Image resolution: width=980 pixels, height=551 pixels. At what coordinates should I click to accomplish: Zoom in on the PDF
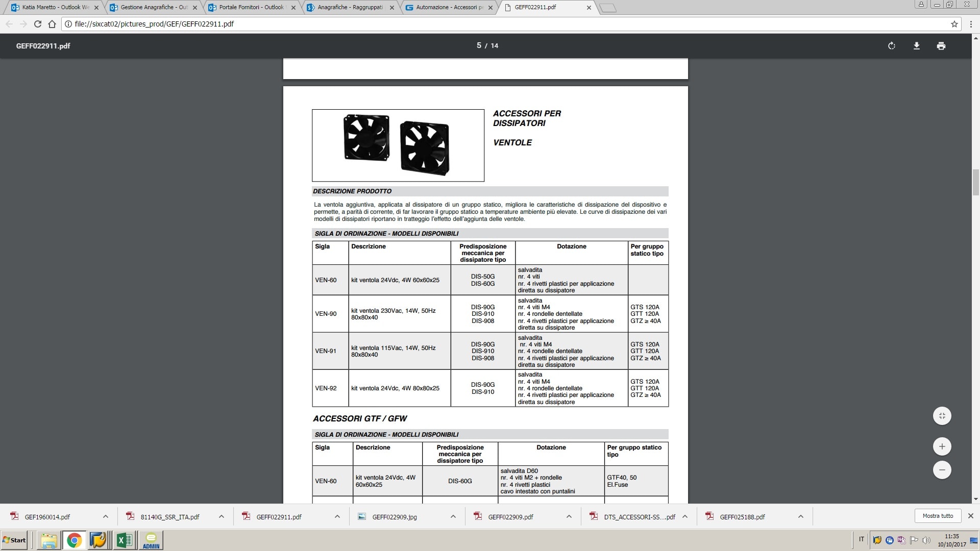pos(942,446)
